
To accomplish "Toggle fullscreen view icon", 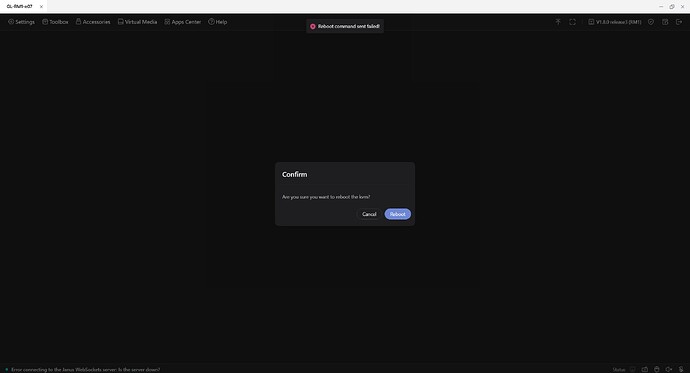I will click(x=573, y=22).
